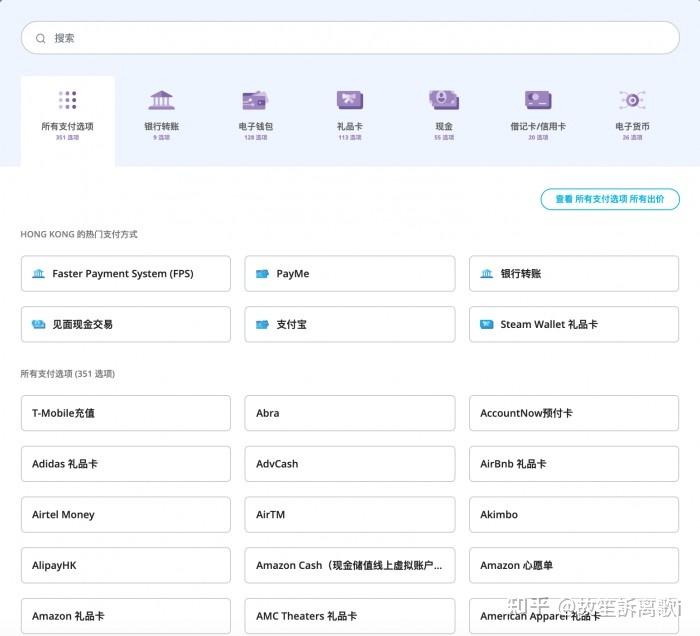The image size is (700, 636).
Task: Click wallet icon beside 支付宝
Action: (x=262, y=324)
